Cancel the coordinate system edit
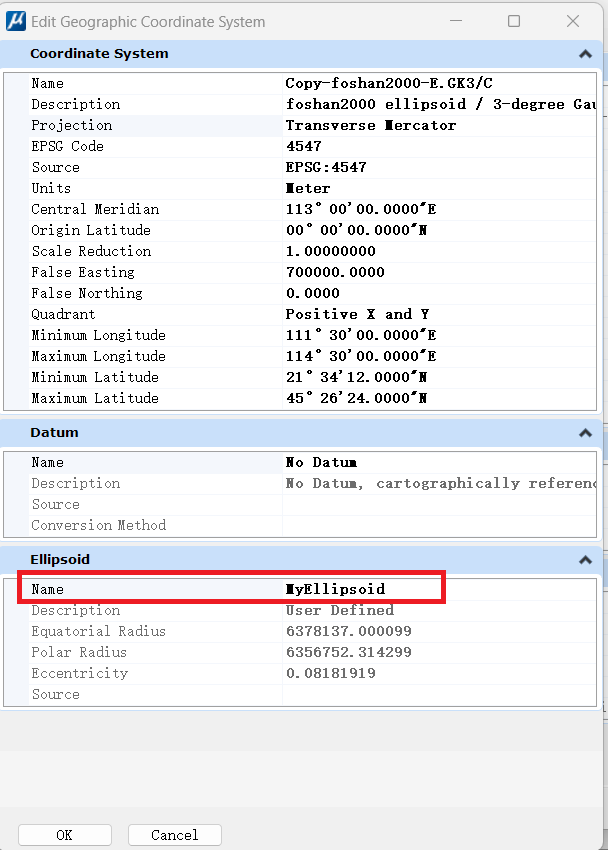This screenshot has height=850, width=608. pos(174,835)
